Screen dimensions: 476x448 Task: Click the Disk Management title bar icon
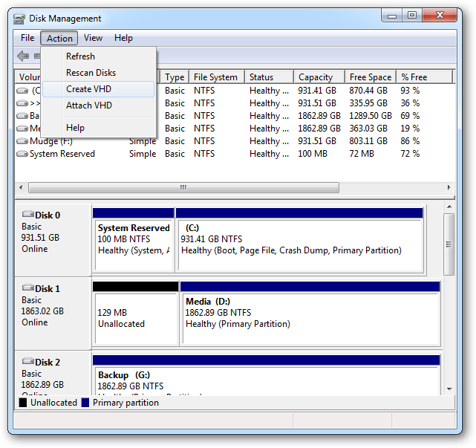coord(19,19)
